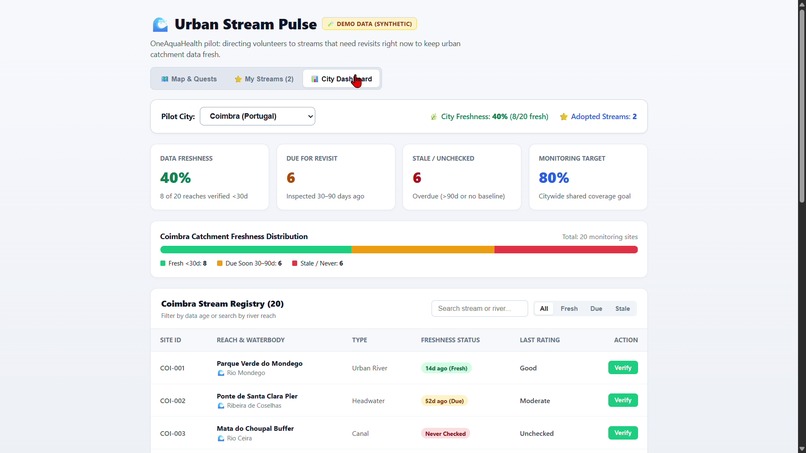Click the wave icon next to Rio Mondego
Viewport: 806px width, 453px height.
(x=221, y=373)
